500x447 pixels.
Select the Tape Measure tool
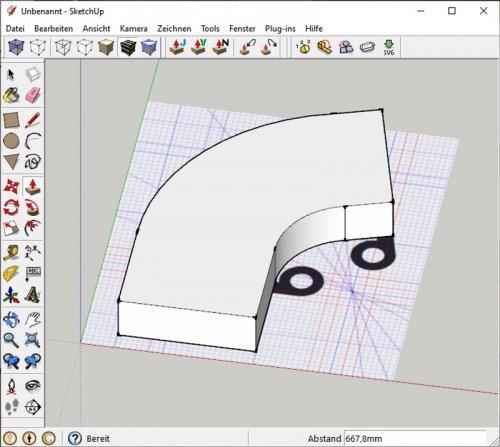[x=11, y=253]
